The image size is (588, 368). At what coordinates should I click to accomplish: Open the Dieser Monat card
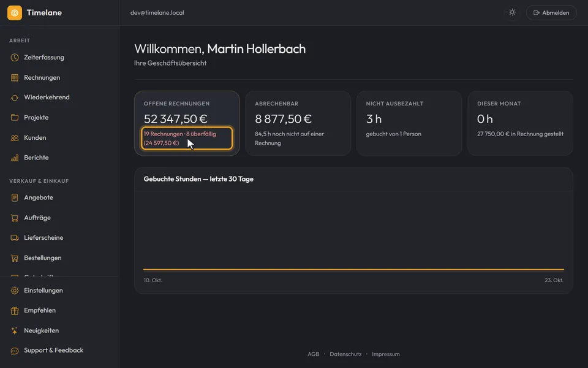(x=521, y=123)
